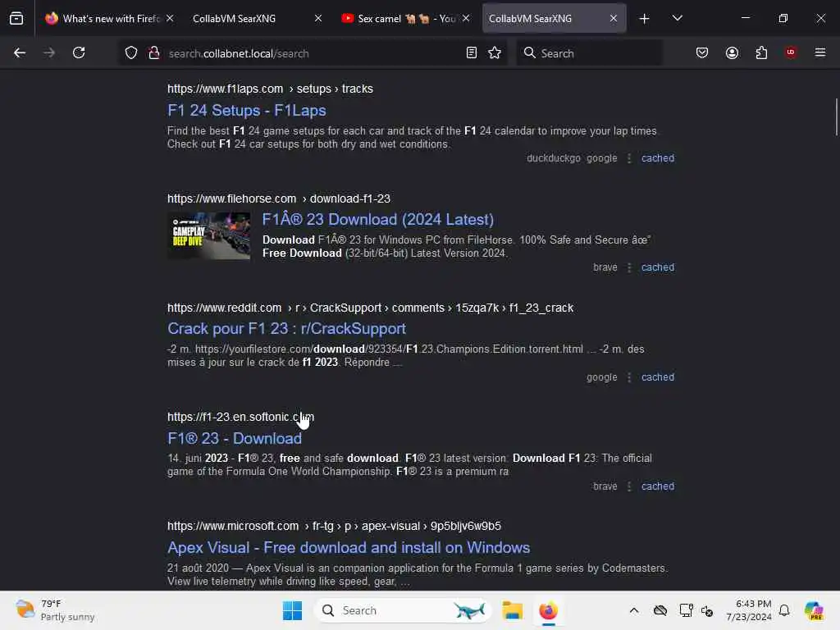This screenshot has width=840, height=630.
Task: Open Apex Visual free download result
Action: 349,547
